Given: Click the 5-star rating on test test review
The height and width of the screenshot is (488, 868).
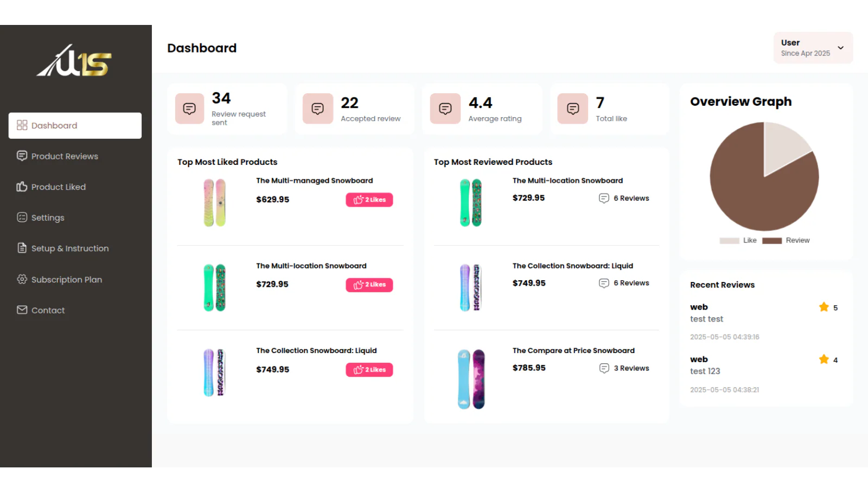Looking at the screenshot, I should [x=828, y=307].
